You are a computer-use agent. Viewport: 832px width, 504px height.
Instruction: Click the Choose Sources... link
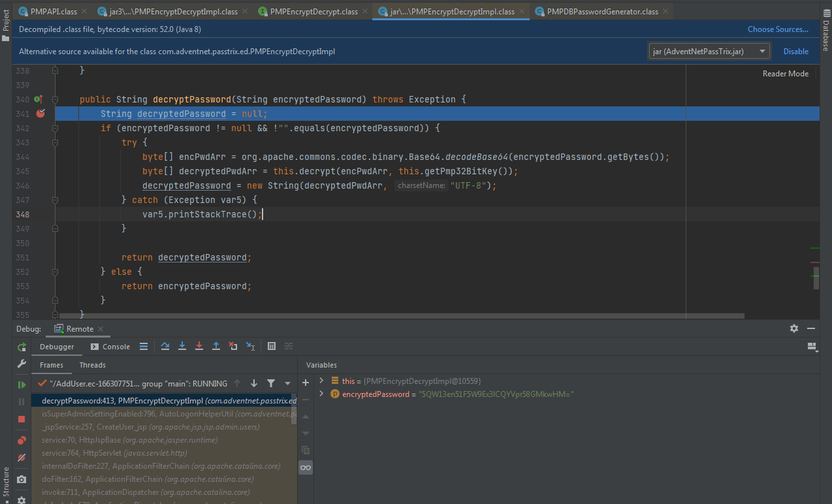tap(778, 29)
